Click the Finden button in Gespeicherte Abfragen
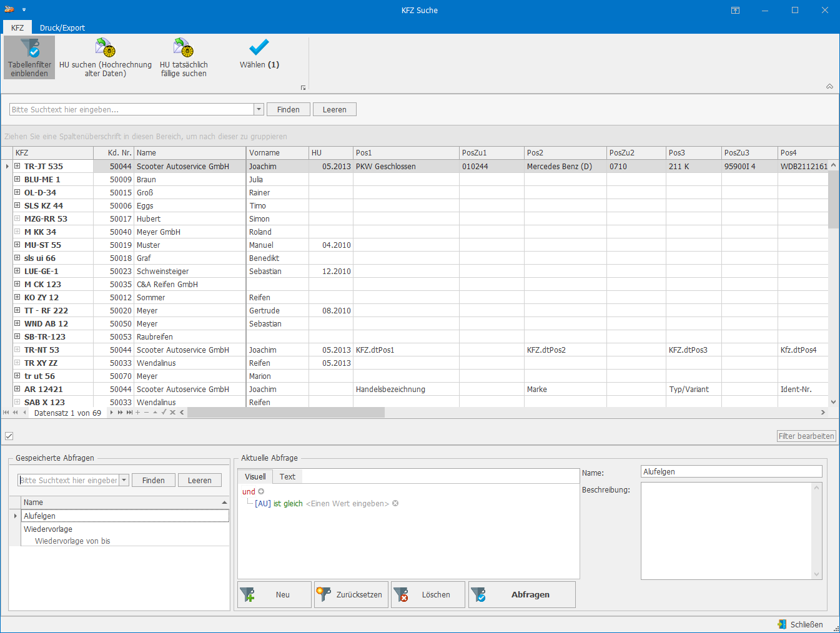840x633 pixels. click(x=154, y=480)
